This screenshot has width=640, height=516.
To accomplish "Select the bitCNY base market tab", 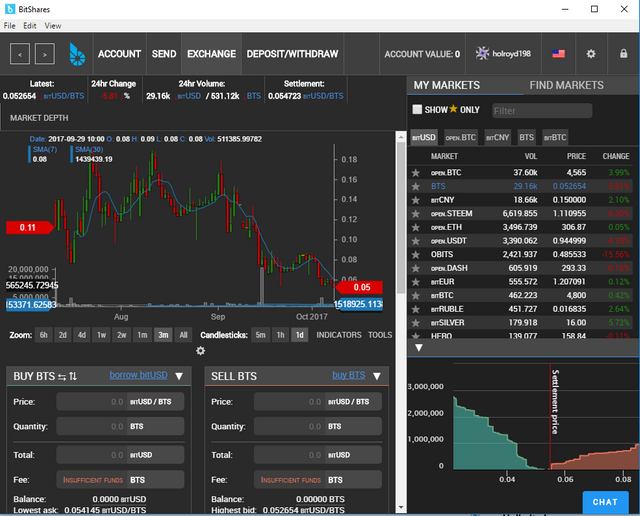I will (x=497, y=138).
